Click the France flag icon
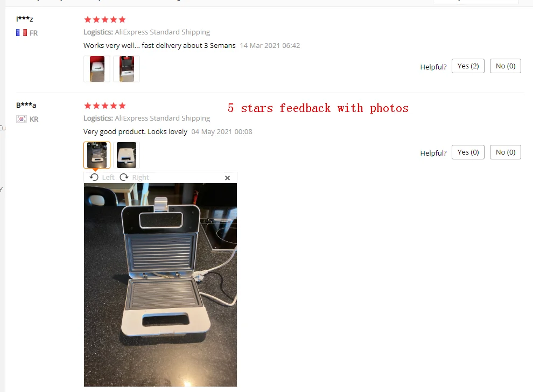The image size is (533, 392). tap(22, 33)
